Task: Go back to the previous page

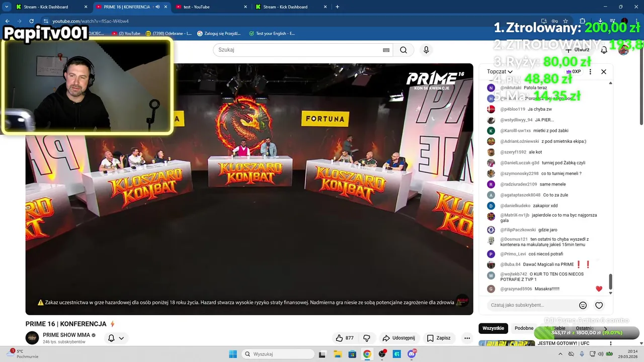Action: click(7, 21)
